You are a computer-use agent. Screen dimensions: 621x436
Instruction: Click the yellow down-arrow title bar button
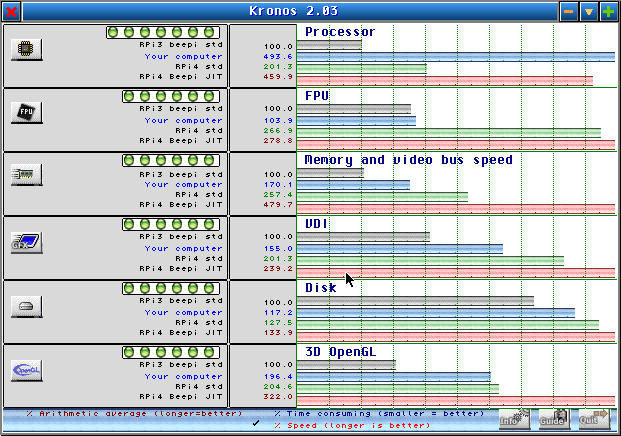pos(589,11)
